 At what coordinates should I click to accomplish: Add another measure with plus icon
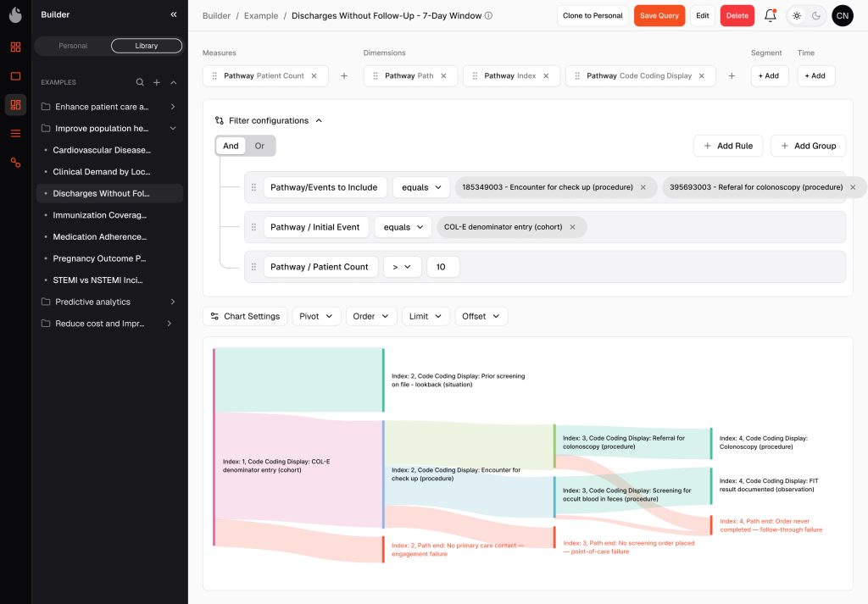pos(344,75)
